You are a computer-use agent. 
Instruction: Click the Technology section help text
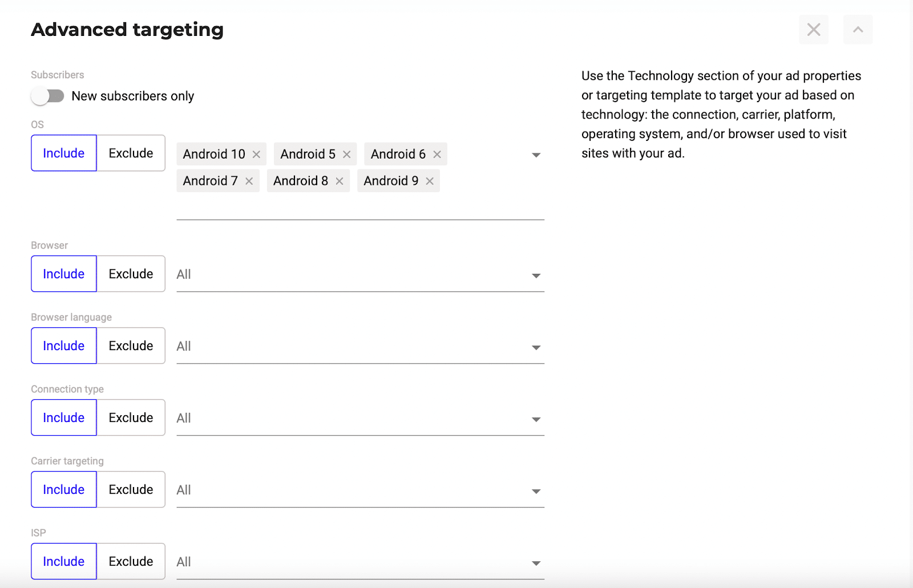tap(721, 114)
